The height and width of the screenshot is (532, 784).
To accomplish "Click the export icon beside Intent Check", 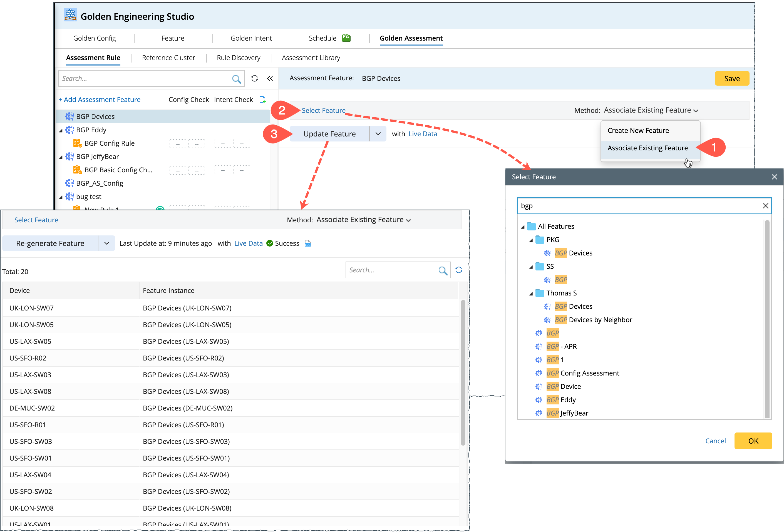I will 262,100.
